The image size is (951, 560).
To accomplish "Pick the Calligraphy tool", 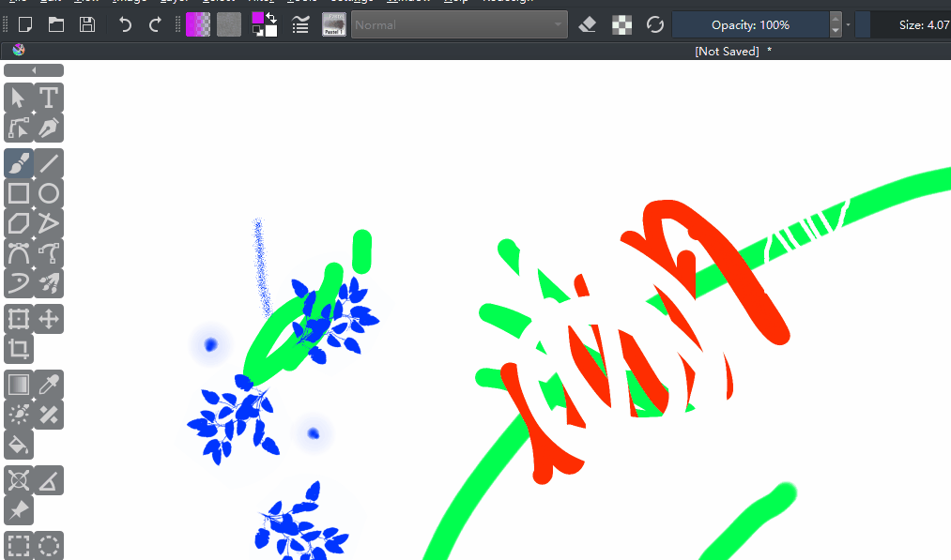I will (49, 128).
